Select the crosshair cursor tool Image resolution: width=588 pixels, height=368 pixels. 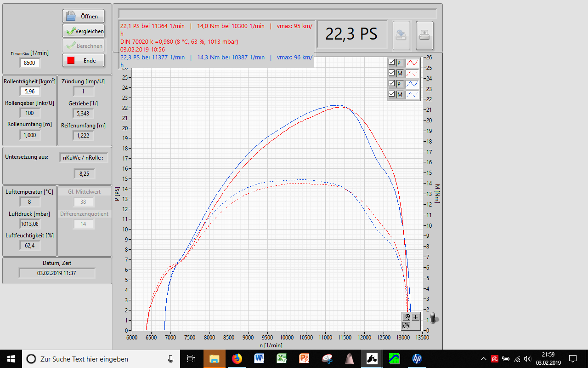(415, 317)
